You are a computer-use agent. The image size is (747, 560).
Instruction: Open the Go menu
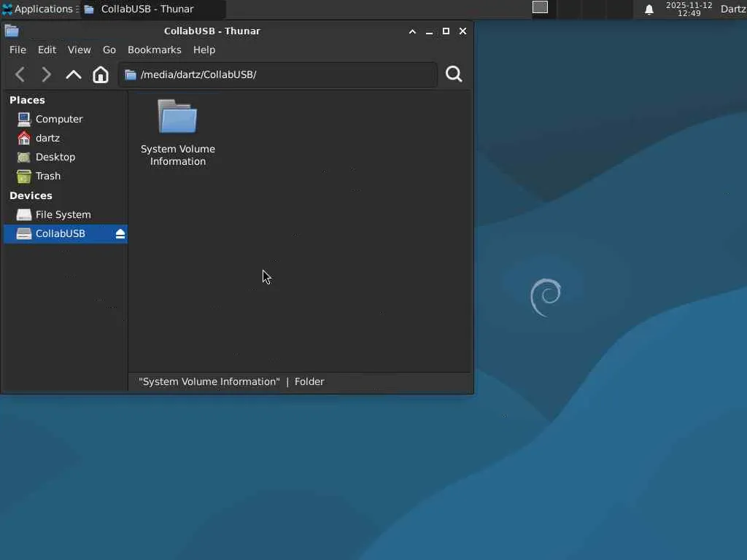109,50
